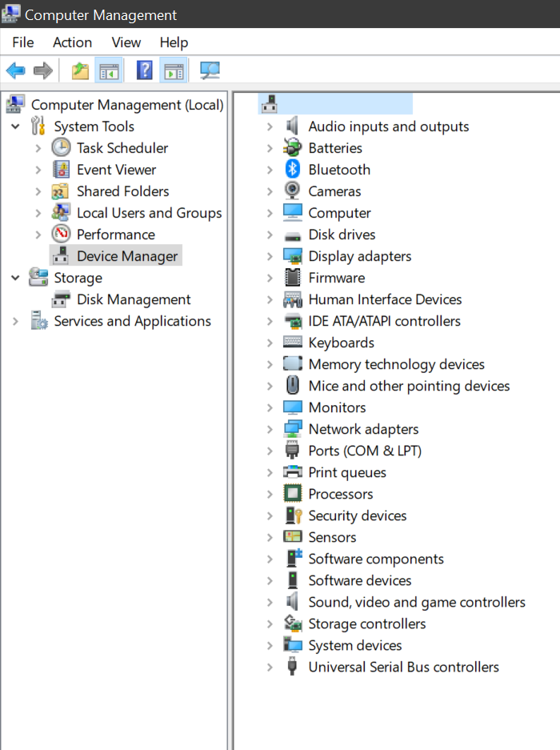Collapse the Storage tree node
Screen dimensions: 560x750
(x=16, y=278)
